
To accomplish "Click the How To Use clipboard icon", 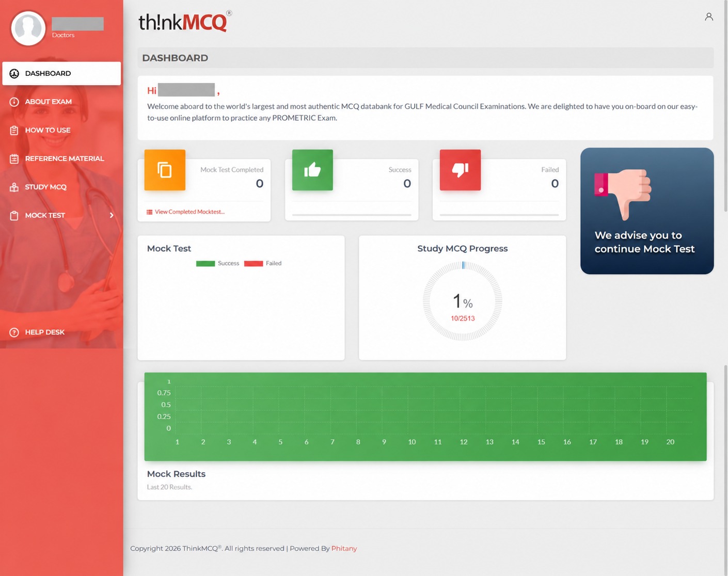I will tap(14, 130).
